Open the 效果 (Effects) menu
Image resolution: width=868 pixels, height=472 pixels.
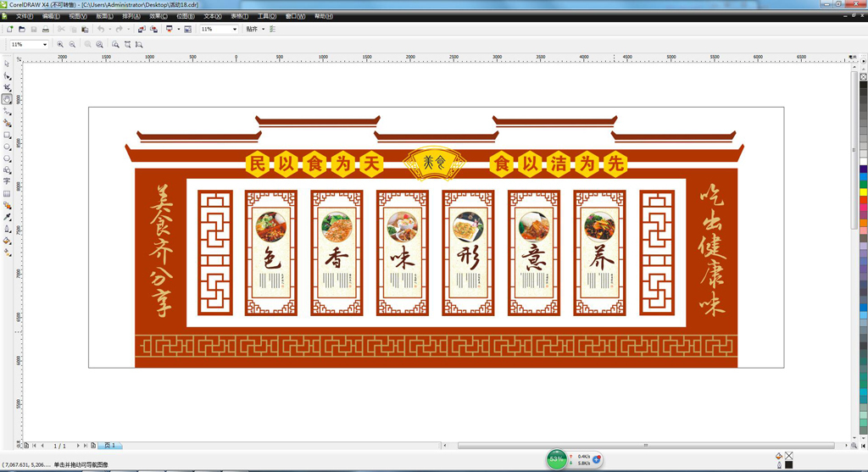(x=158, y=16)
